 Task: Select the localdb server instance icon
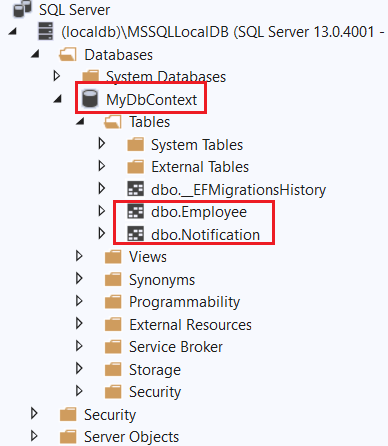point(46,31)
